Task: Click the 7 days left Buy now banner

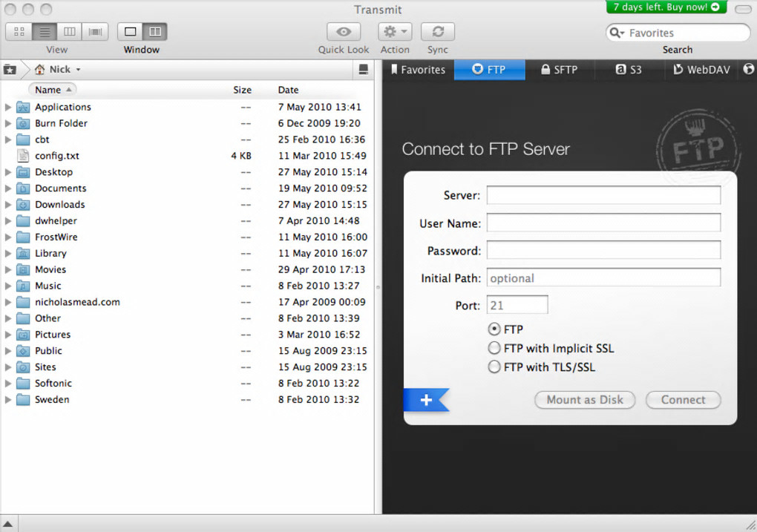Action: 666,7
